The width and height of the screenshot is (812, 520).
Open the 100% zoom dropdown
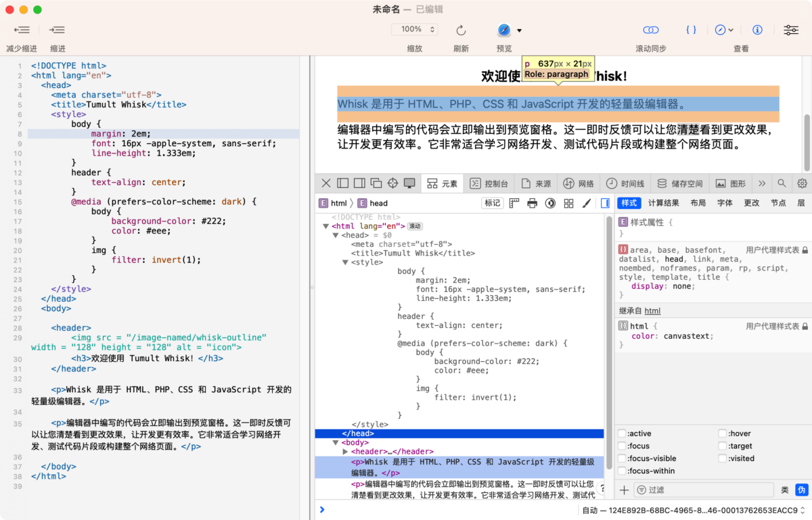click(x=415, y=30)
